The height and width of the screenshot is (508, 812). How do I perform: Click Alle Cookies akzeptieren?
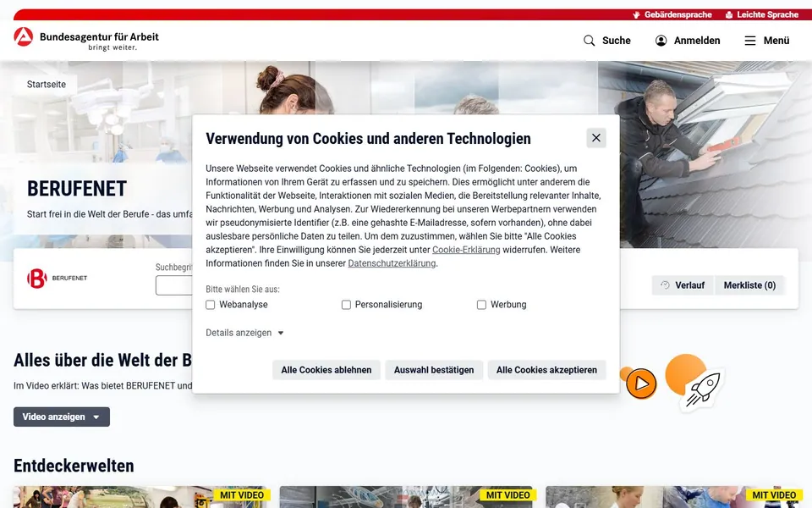(x=546, y=370)
